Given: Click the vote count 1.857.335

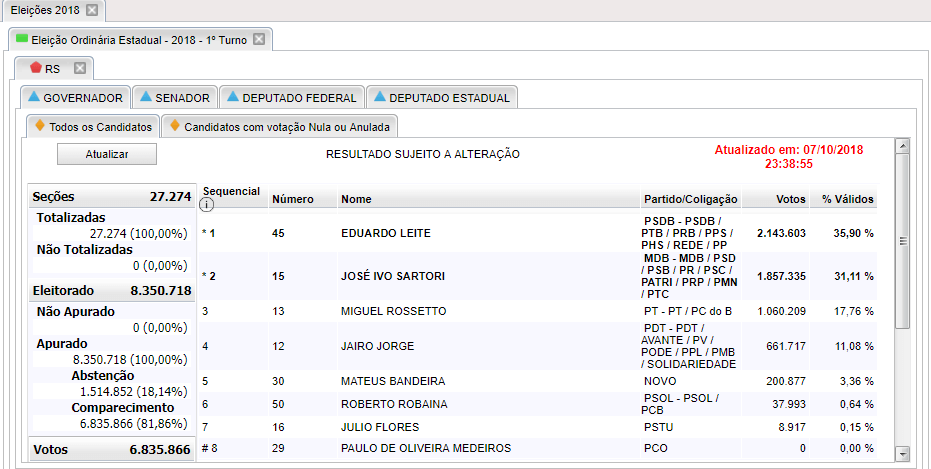Looking at the screenshot, I should (781, 276).
